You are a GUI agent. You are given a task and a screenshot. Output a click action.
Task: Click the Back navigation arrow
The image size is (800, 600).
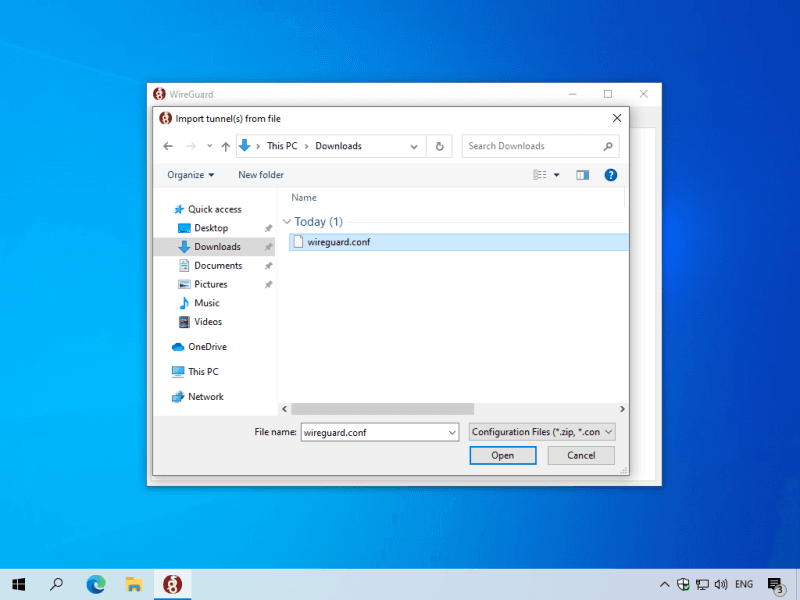[x=168, y=146]
